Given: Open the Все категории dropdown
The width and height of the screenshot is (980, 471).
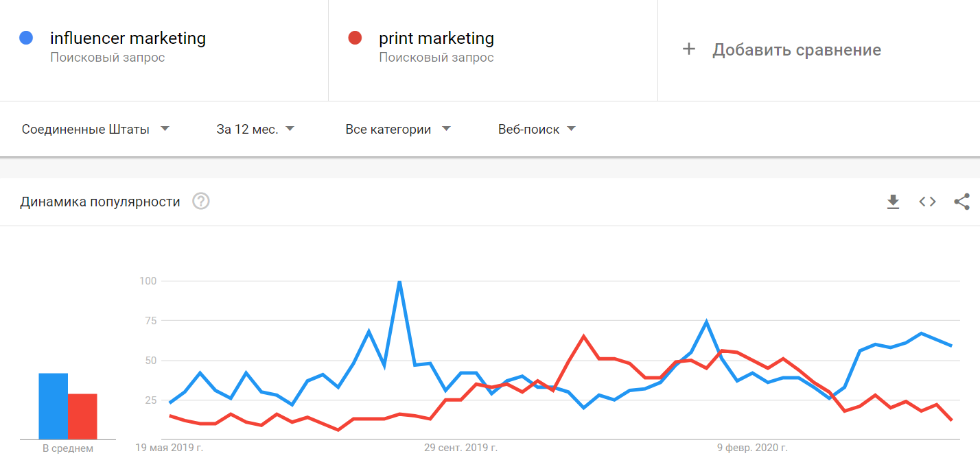Looking at the screenshot, I should tap(398, 129).
